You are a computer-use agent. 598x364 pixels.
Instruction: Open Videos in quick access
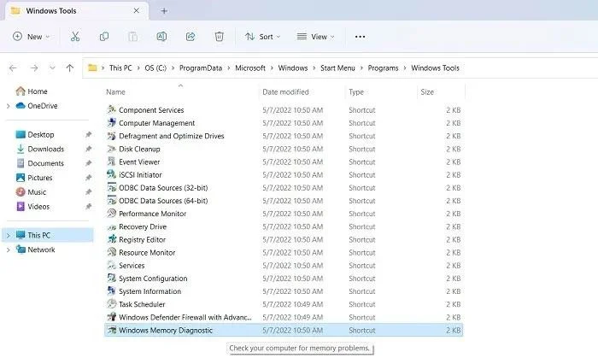[x=32, y=207]
